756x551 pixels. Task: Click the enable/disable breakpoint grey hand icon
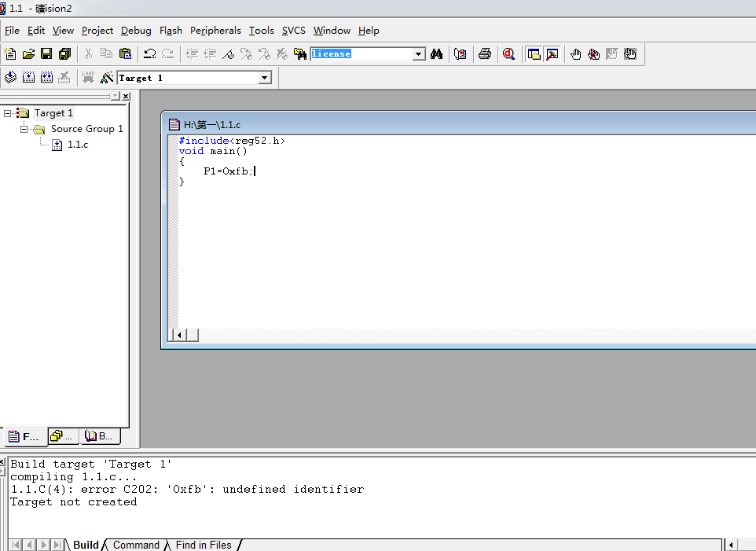(x=611, y=54)
